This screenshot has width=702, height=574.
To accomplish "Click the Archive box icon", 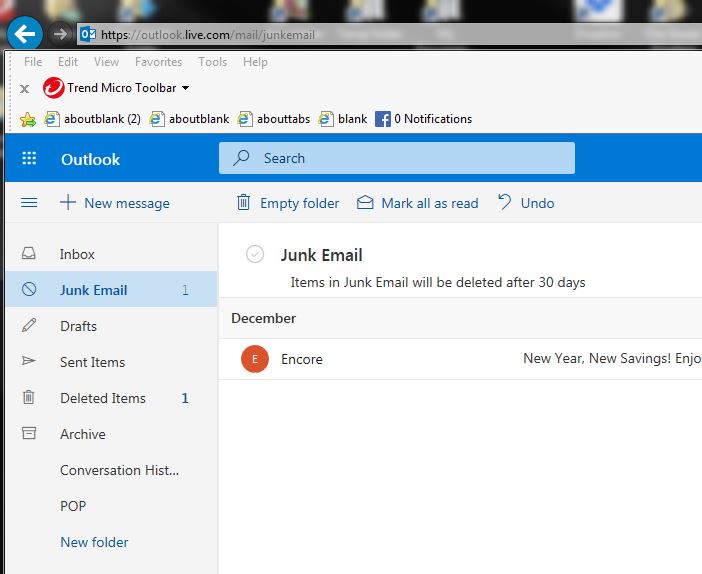I will [29, 433].
